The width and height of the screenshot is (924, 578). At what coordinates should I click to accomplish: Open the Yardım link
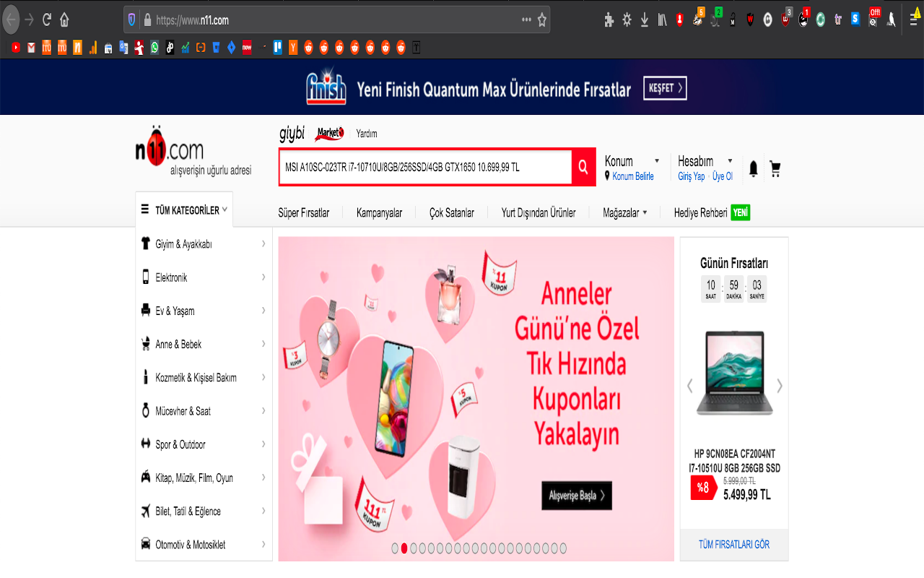[367, 134]
